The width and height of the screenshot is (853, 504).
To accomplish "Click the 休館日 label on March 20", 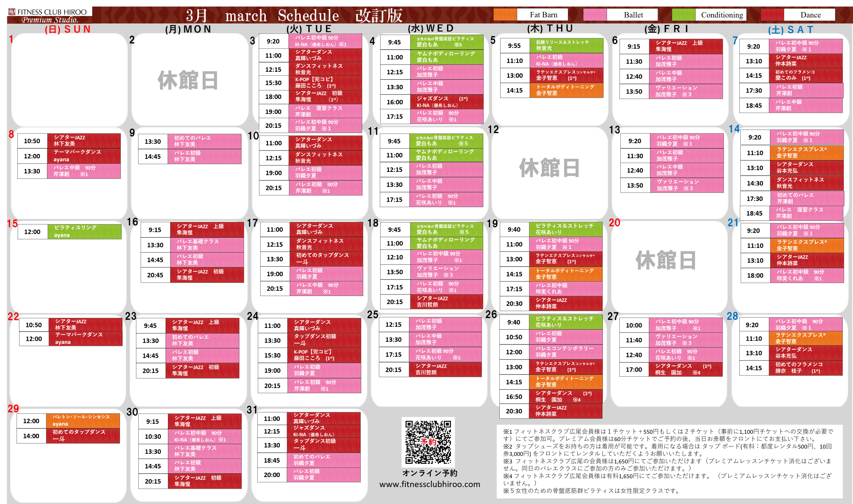I will tap(666, 260).
